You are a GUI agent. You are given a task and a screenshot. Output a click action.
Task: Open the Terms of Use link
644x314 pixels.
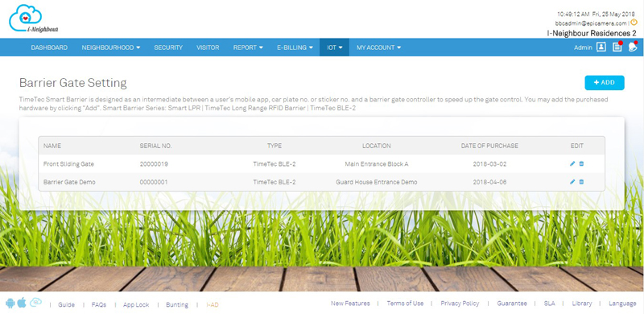click(405, 304)
